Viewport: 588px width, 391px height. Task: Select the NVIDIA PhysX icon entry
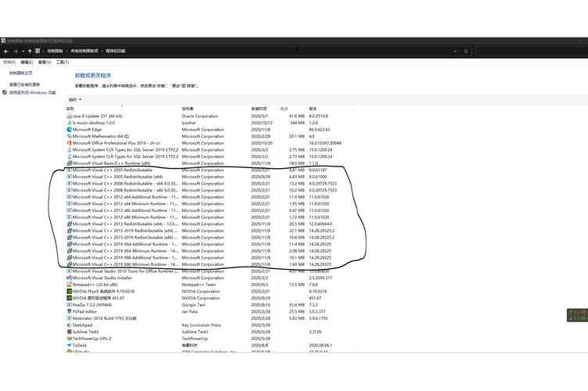click(x=69, y=292)
